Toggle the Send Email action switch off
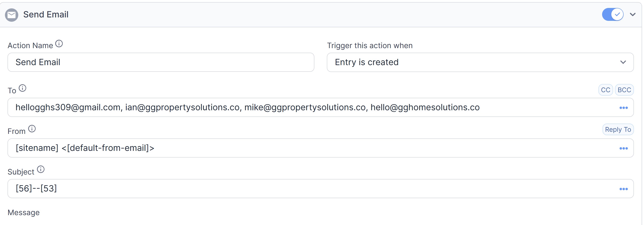The height and width of the screenshot is (225, 644). tap(612, 14)
